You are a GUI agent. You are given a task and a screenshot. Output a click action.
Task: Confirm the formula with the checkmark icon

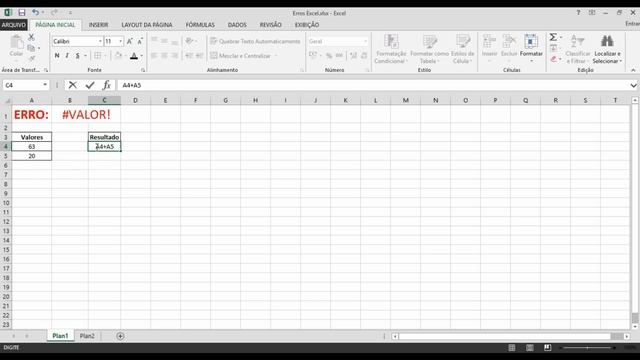[90, 85]
